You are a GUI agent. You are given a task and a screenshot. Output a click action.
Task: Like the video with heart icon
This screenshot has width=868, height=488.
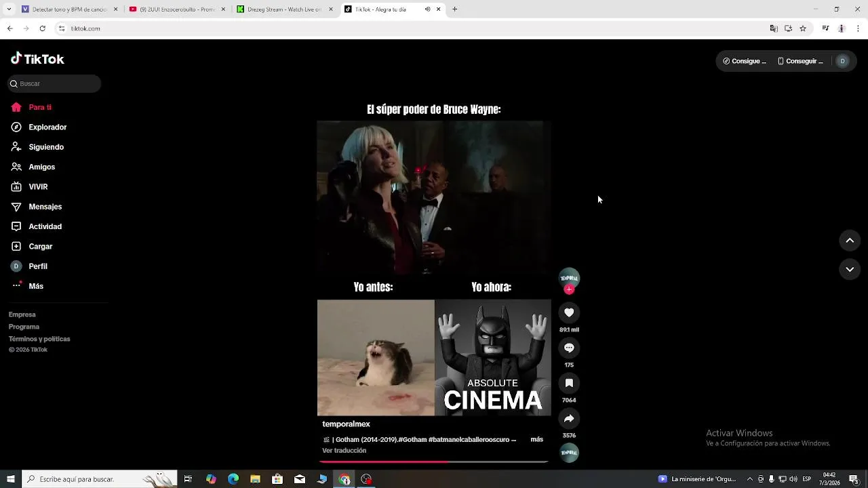(569, 312)
